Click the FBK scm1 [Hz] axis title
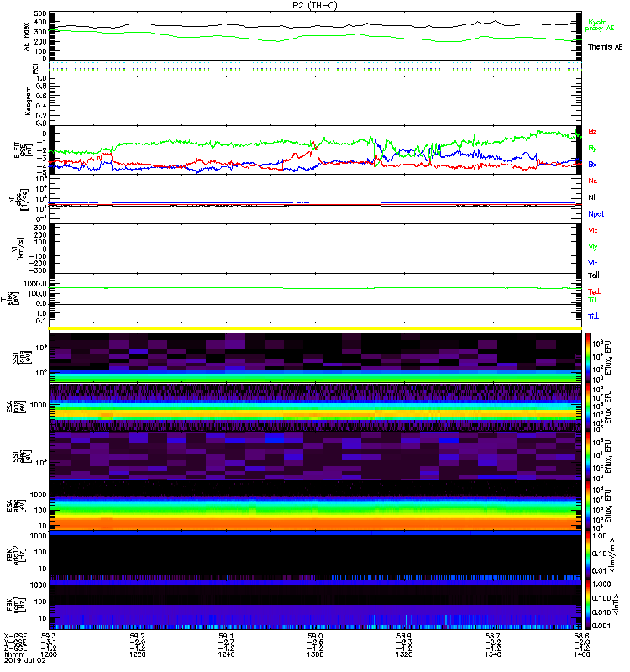The height and width of the screenshot is (672, 630). point(16,604)
